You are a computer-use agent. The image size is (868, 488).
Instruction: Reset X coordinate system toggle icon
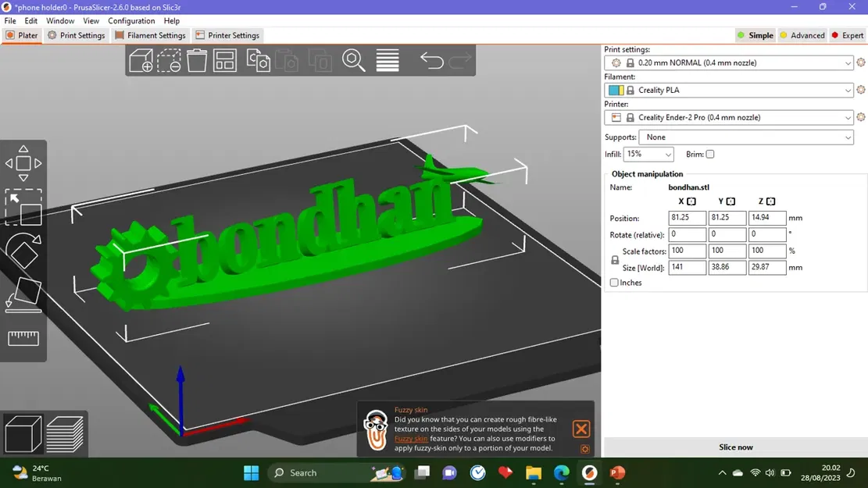[x=691, y=201]
